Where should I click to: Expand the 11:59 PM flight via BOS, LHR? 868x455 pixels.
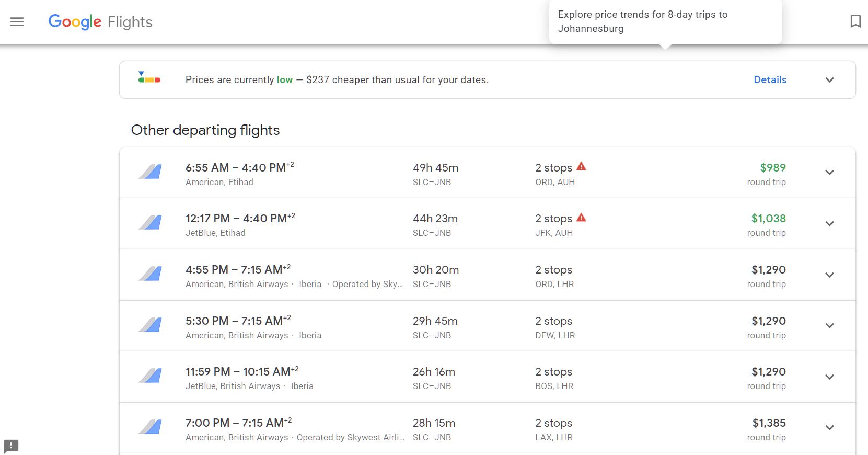(829, 377)
